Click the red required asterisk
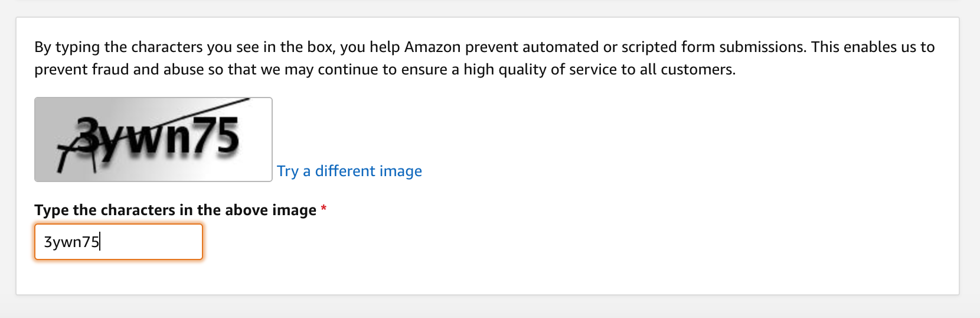980x318 pixels. click(x=324, y=208)
